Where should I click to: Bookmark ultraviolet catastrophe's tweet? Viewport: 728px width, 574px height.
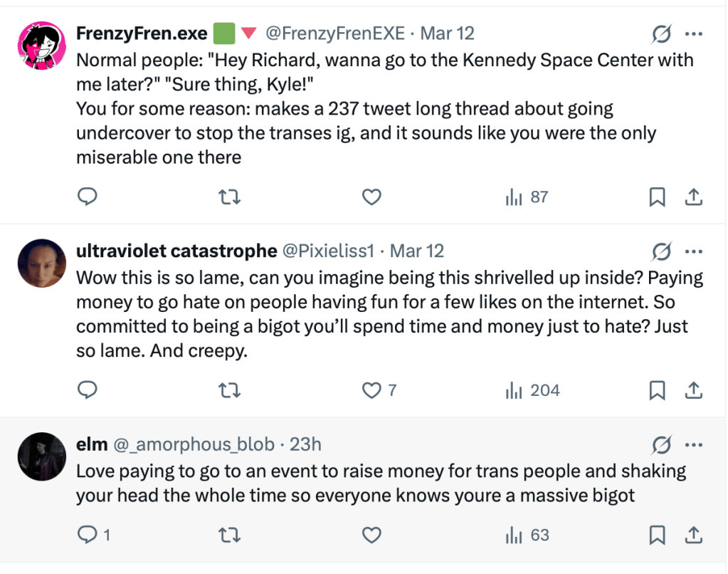[x=657, y=390]
